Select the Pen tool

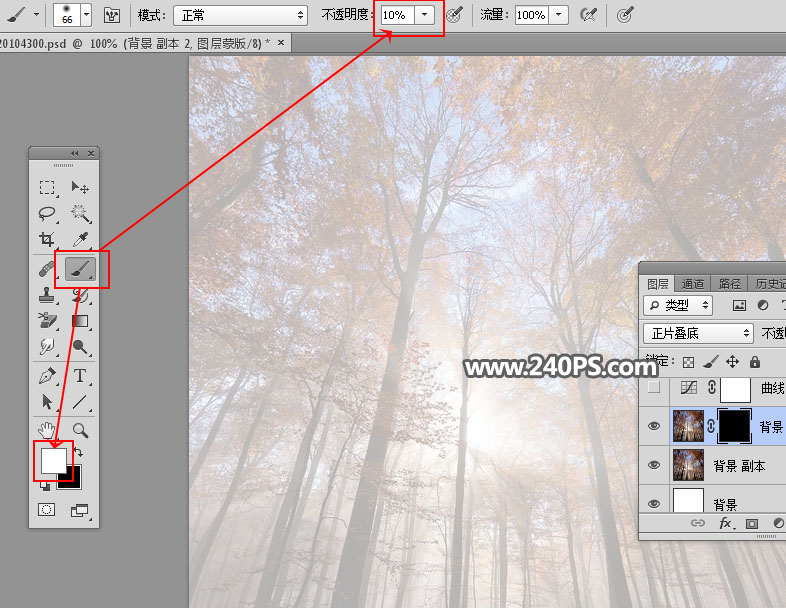[47, 376]
